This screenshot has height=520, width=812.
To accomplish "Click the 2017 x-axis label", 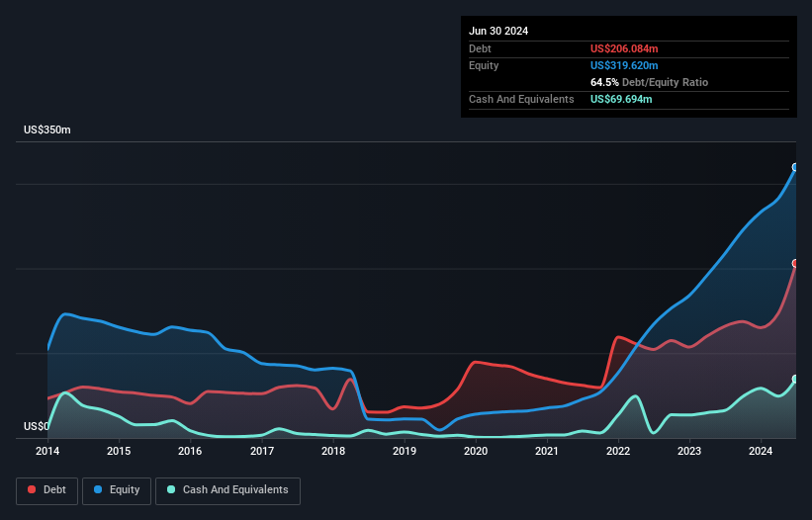I will tap(262, 451).
